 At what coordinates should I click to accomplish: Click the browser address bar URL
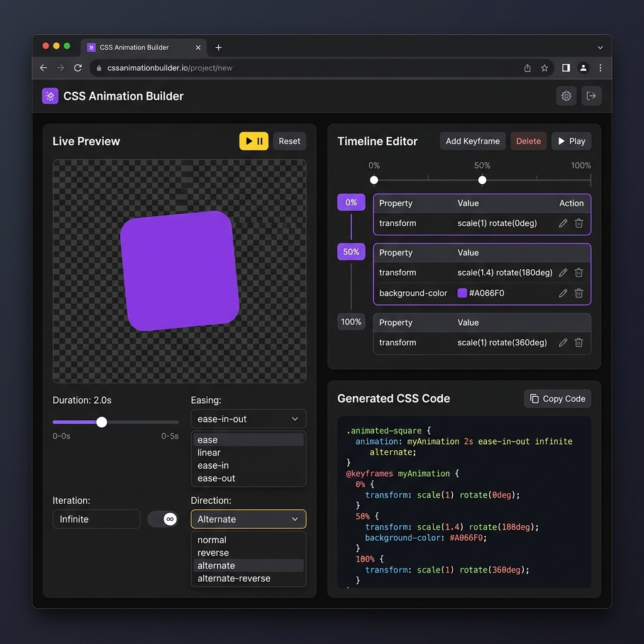pyautogui.click(x=170, y=68)
